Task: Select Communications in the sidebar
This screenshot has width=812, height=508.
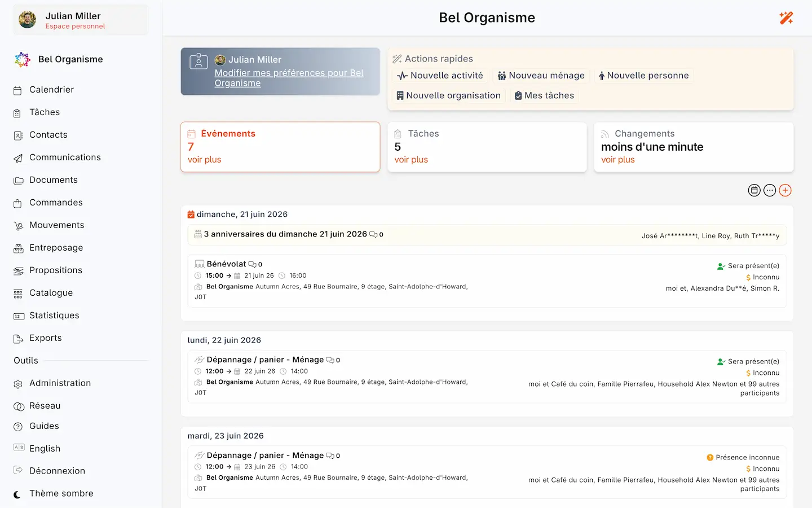Action: [x=65, y=157]
